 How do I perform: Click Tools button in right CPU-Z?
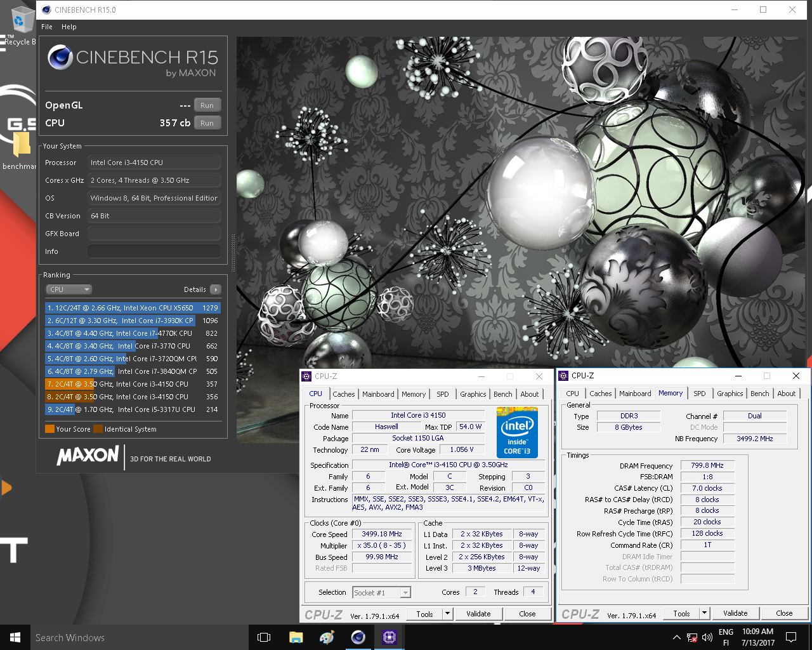point(682,613)
